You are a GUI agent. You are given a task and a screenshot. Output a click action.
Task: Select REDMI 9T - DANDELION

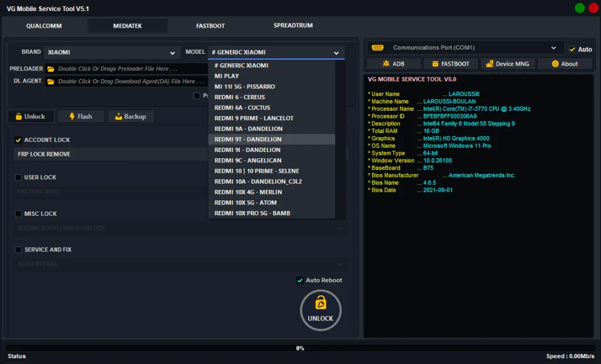click(x=271, y=140)
